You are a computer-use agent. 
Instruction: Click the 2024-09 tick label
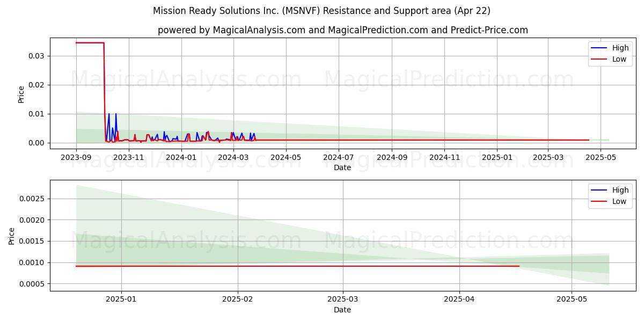(x=392, y=157)
